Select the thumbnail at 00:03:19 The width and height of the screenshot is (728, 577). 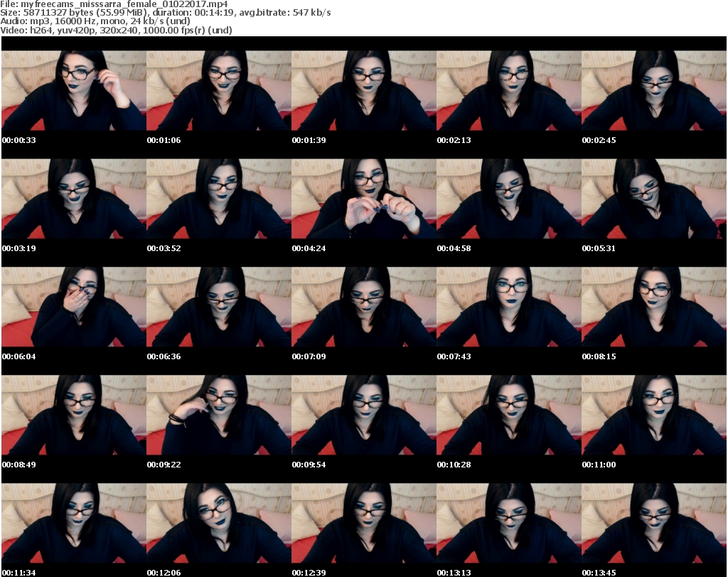[x=74, y=198]
